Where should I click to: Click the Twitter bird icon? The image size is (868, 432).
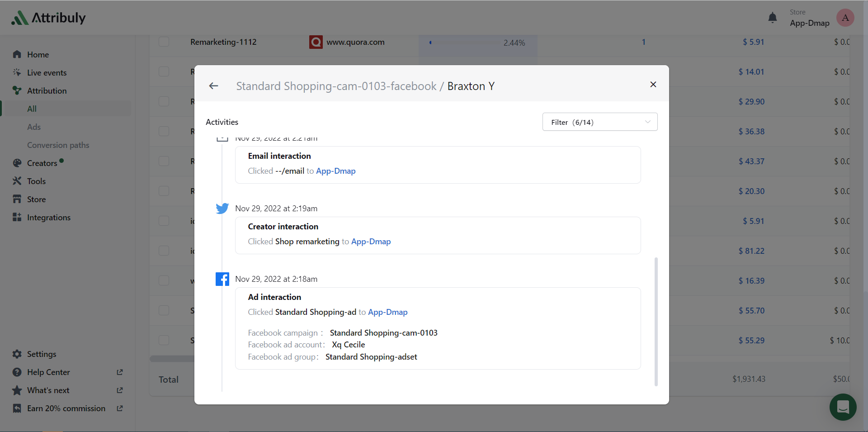(x=222, y=209)
